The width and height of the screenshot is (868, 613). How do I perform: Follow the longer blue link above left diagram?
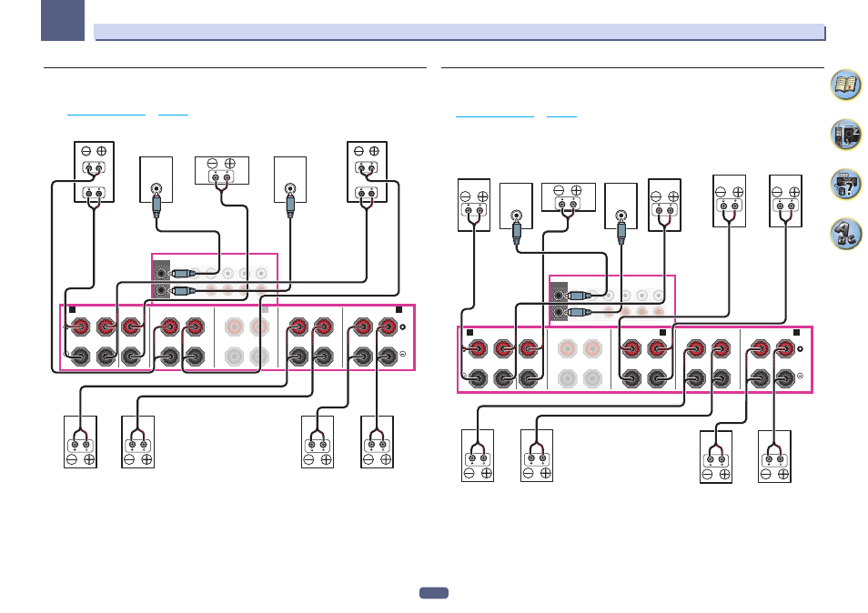[x=106, y=115]
